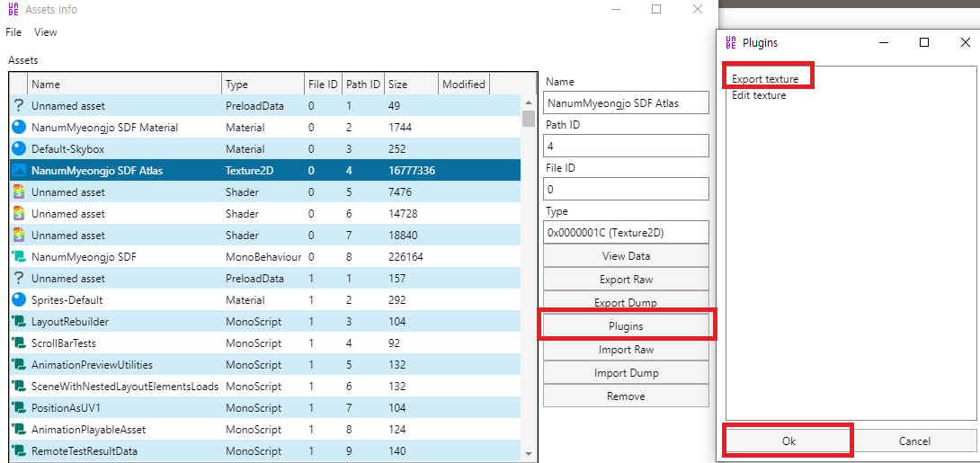
Task: Click the question mark icon of PreloadData row 157
Action: pyautogui.click(x=19, y=278)
